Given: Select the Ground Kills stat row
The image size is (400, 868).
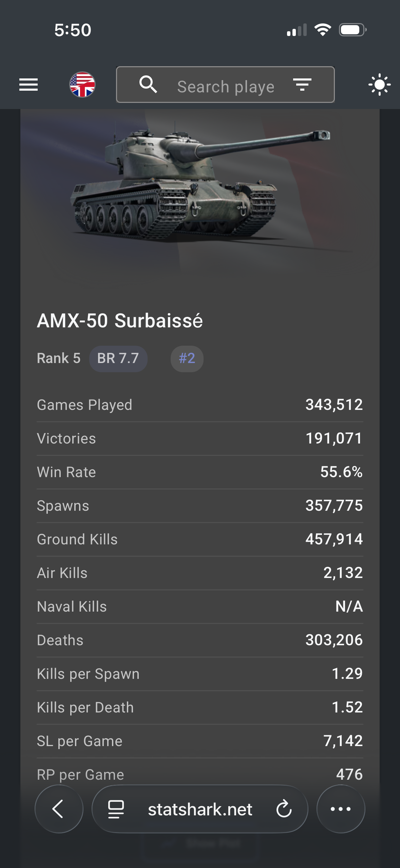Looking at the screenshot, I should point(200,539).
